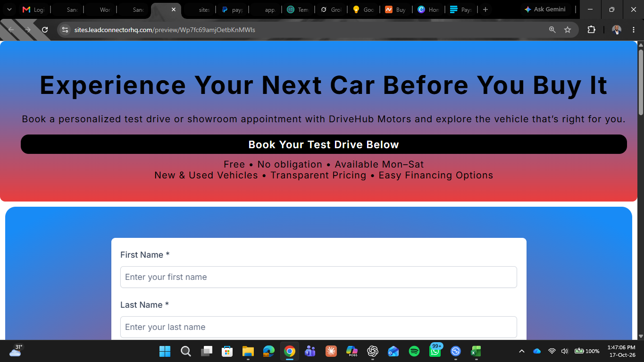Switch to the Wor tab
Viewport: 644px width, 362px height.
coord(100,9)
